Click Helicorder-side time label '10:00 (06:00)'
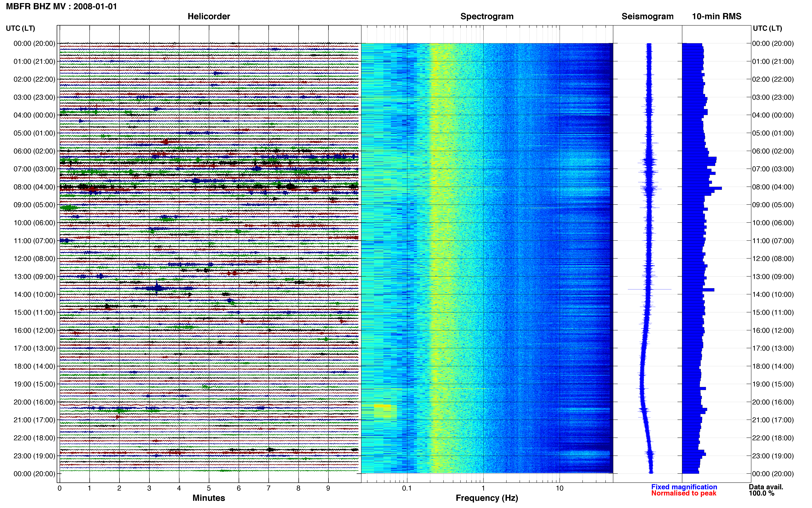 point(34,223)
